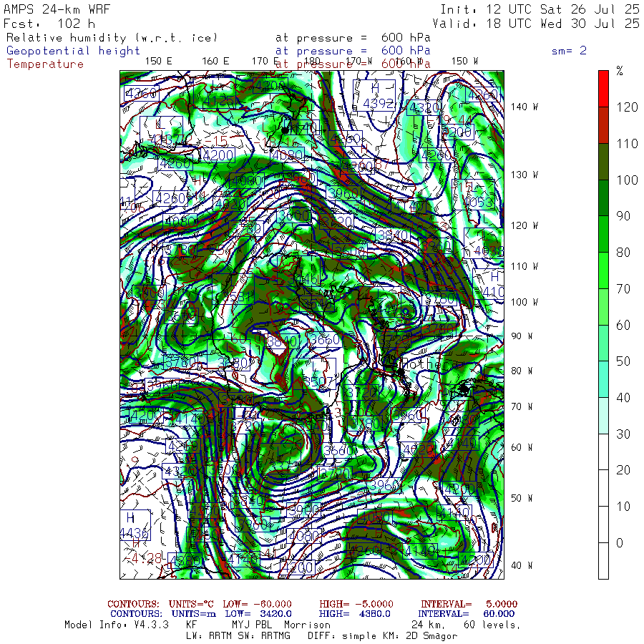Click the dark red 110–120% colorbar segment

tap(603, 125)
